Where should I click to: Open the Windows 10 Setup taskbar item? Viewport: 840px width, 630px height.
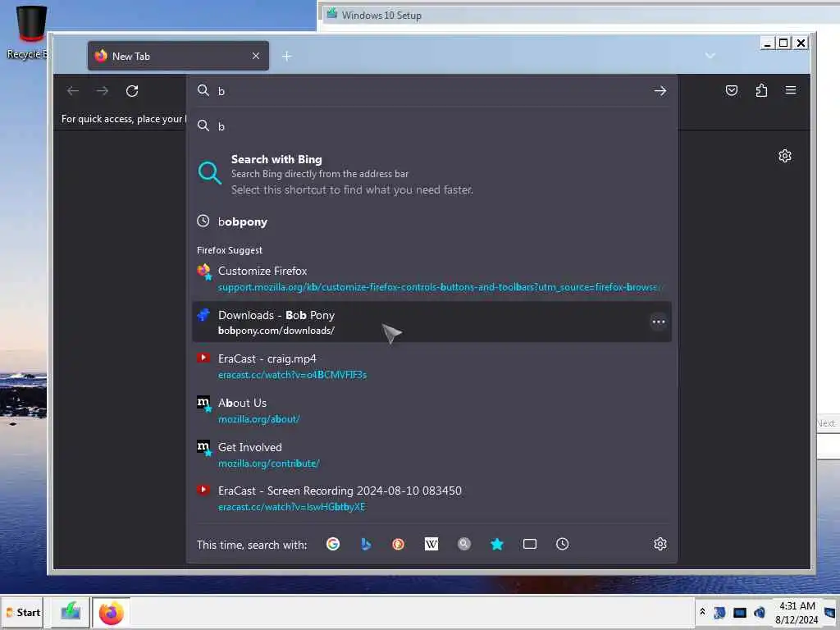(71, 612)
